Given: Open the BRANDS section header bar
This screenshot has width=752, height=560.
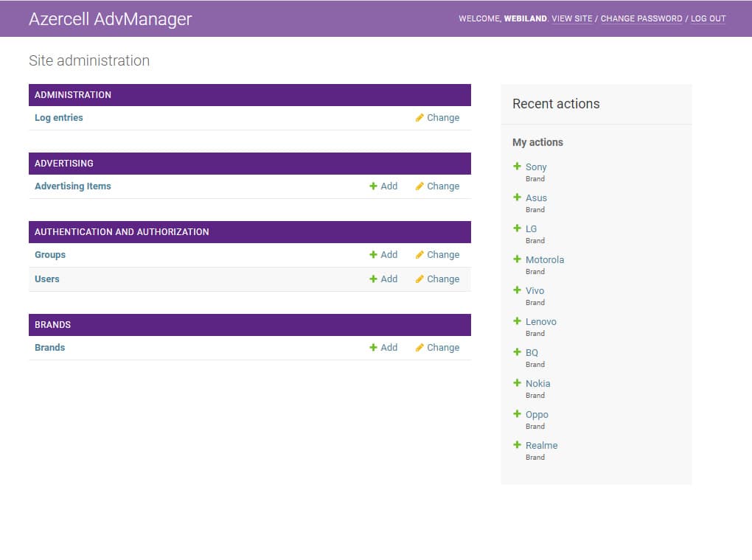Looking at the screenshot, I should [x=250, y=325].
